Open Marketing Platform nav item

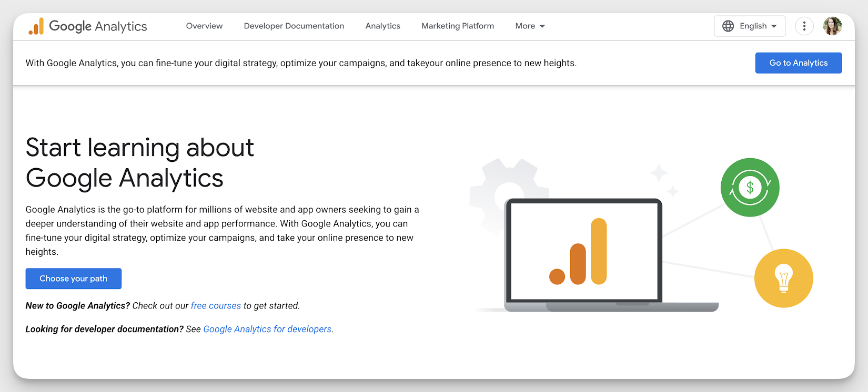click(x=458, y=26)
